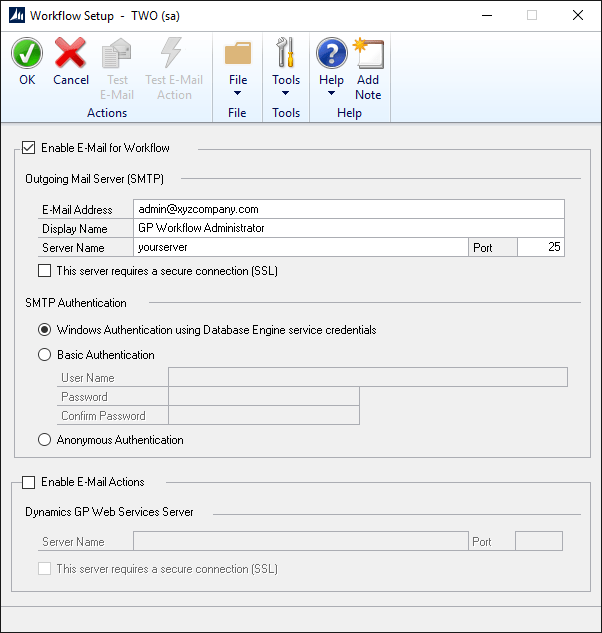Click the Add Note icon
Screen dimensions: 602x633
[x=368, y=54]
